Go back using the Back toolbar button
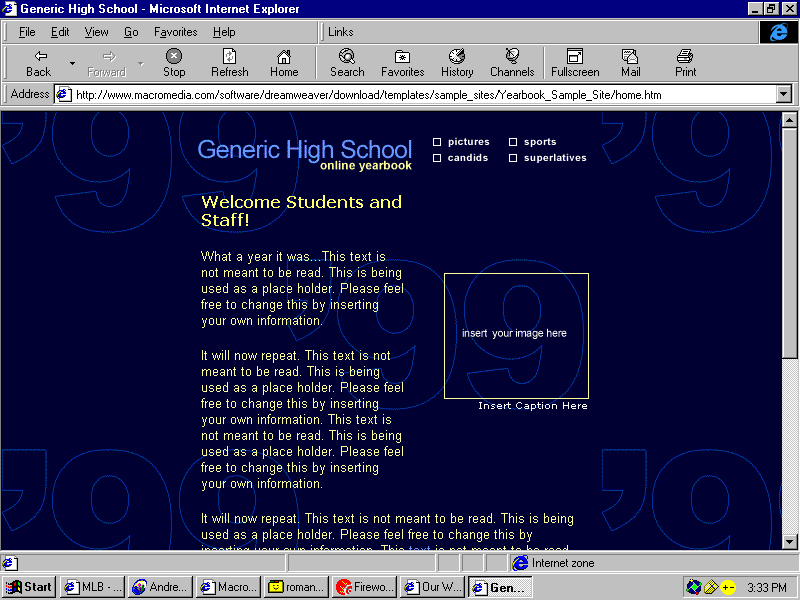 [x=39, y=64]
